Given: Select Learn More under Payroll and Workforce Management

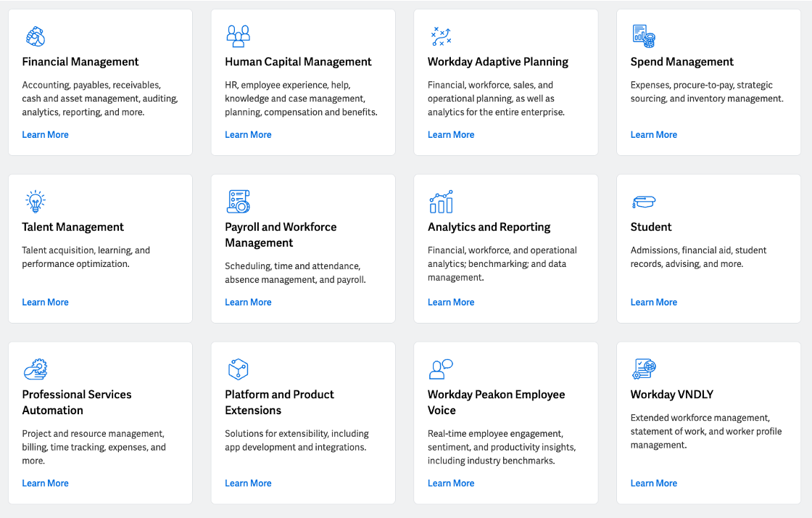Looking at the screenshot, I should [248, 302].
